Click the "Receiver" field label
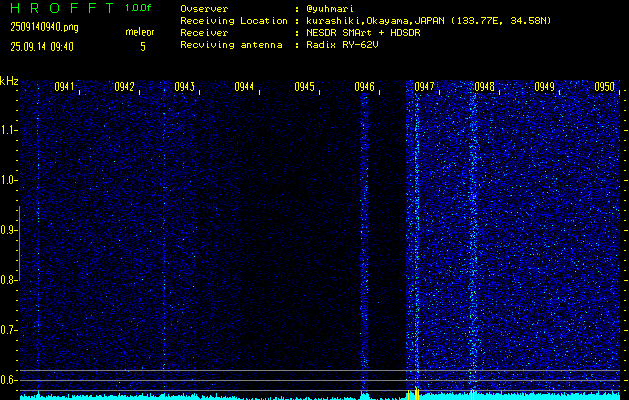The width and height of the screenshot is (629, 400). click(x=204, y=33)
